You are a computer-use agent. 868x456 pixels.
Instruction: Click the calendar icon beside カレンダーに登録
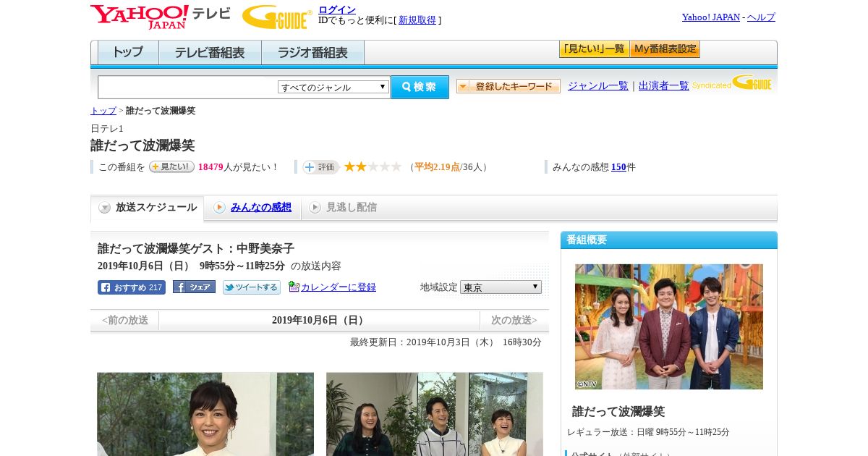294,287
